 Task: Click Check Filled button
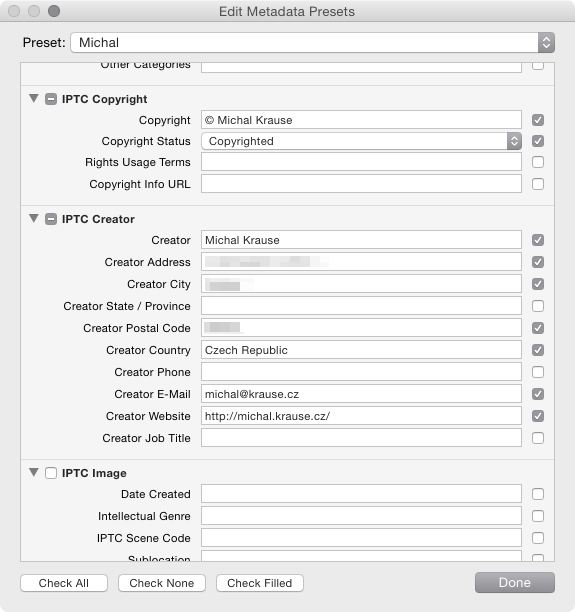(x=260, y=583)
